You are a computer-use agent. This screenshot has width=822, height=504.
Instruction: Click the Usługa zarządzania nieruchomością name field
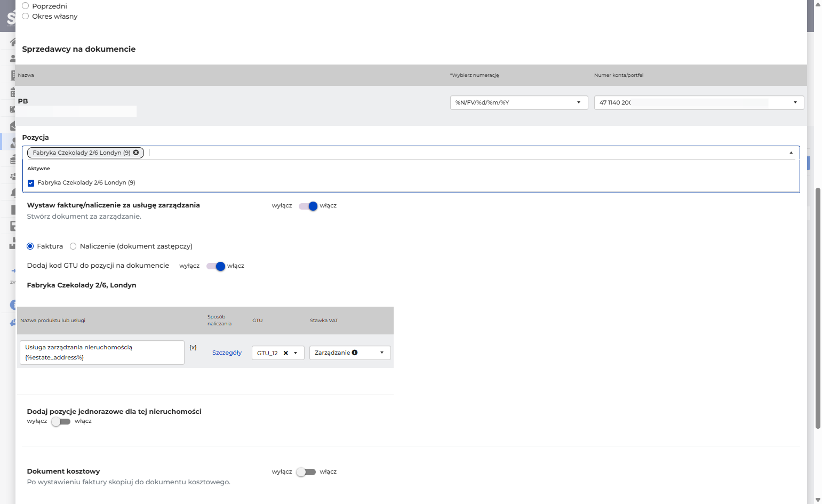[102, 353]
